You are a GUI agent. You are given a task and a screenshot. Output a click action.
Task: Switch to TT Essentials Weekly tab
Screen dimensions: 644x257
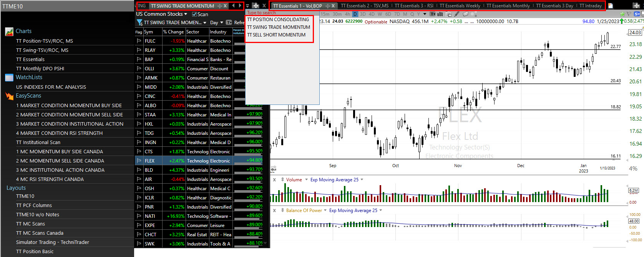click(460, 6)
